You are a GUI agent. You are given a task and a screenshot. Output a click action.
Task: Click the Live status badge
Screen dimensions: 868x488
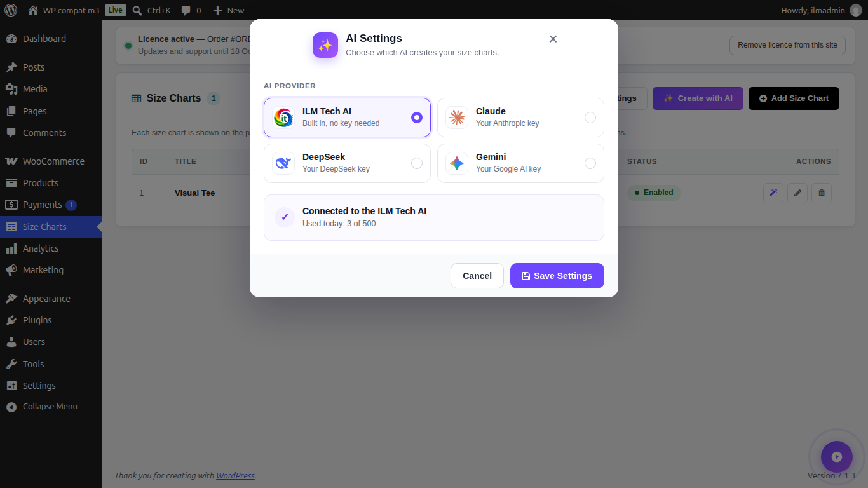115,10
